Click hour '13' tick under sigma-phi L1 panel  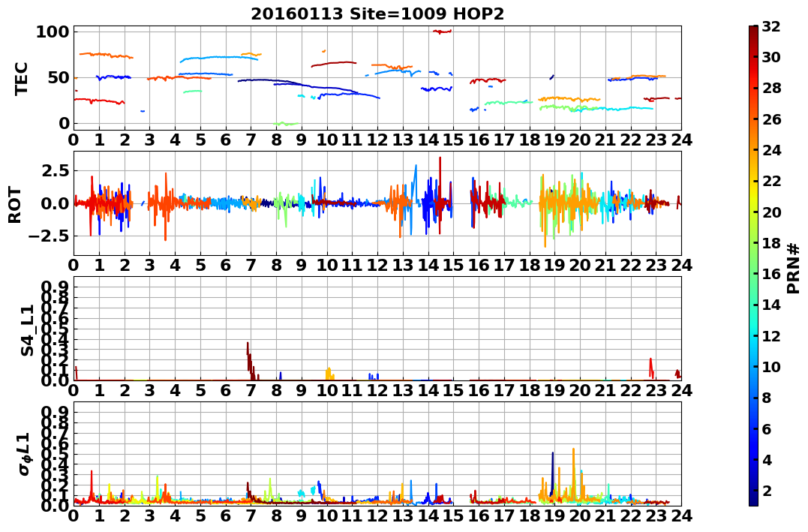[402, 515]
